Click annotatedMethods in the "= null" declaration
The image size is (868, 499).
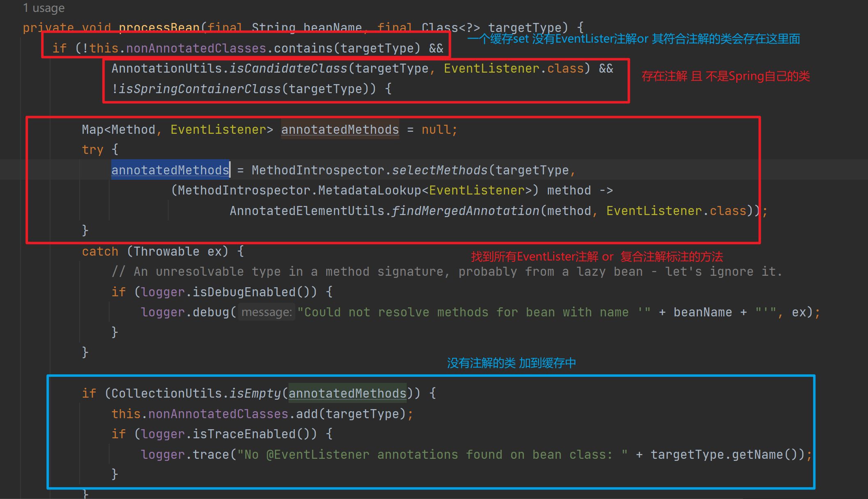click(x=340, y=130)
